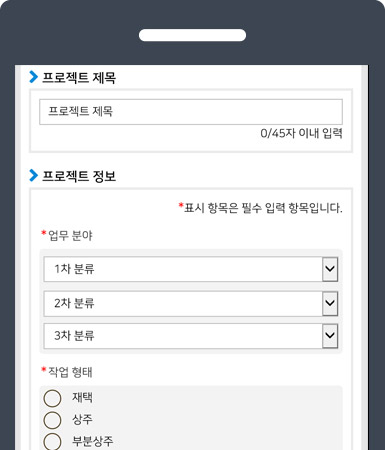The width and height of the screenshot is (385, 450).
Task: Click the blue chevron beside 프로젝트 제목 heading
Action: click(x=33, y=77)
